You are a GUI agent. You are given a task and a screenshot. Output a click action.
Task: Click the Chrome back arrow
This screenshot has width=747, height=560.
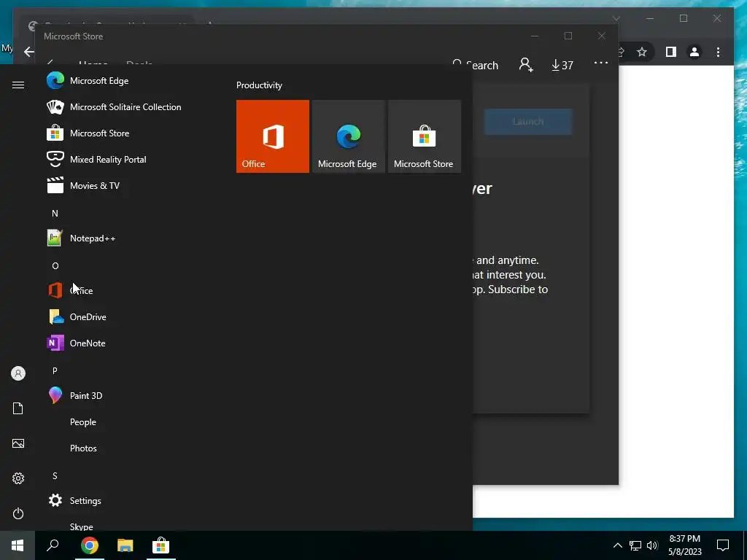(x=29, y=52)
